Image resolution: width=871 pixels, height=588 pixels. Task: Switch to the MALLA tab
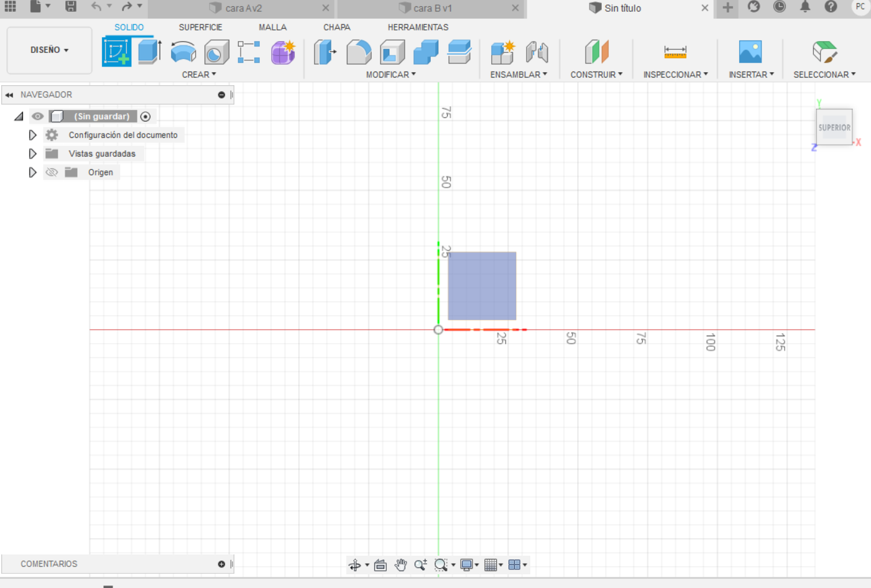pyautogui.click(x=272, y=27)
